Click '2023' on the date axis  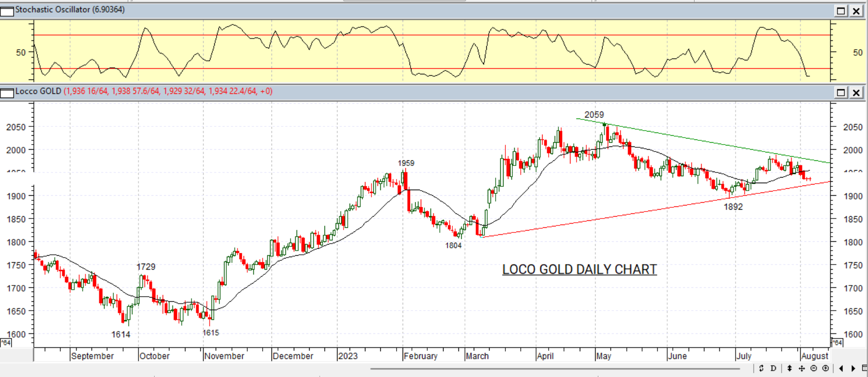point(348,356)
